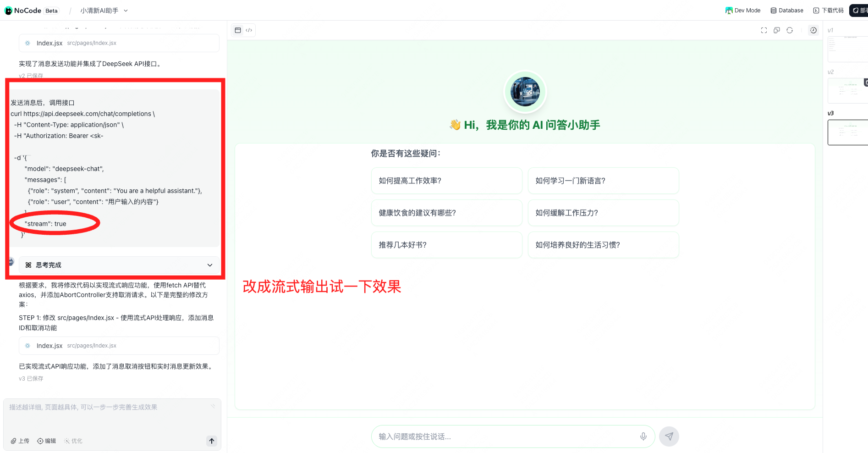Click the 如何提高工作效率 suggestion card
This screenshot has height=453, width=868.
(x=446, y=181)
